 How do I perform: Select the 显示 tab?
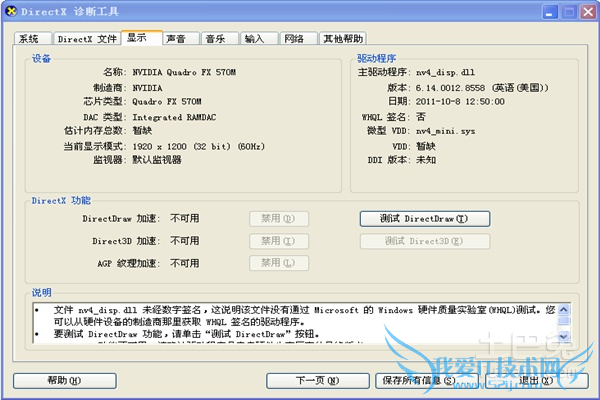pyautogui.click(x=142, y=38)
